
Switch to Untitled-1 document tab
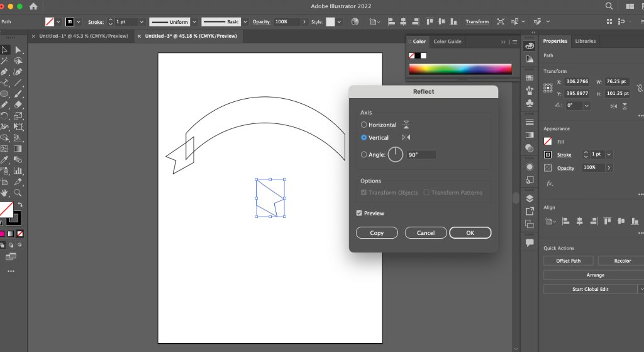click(84, 36)
